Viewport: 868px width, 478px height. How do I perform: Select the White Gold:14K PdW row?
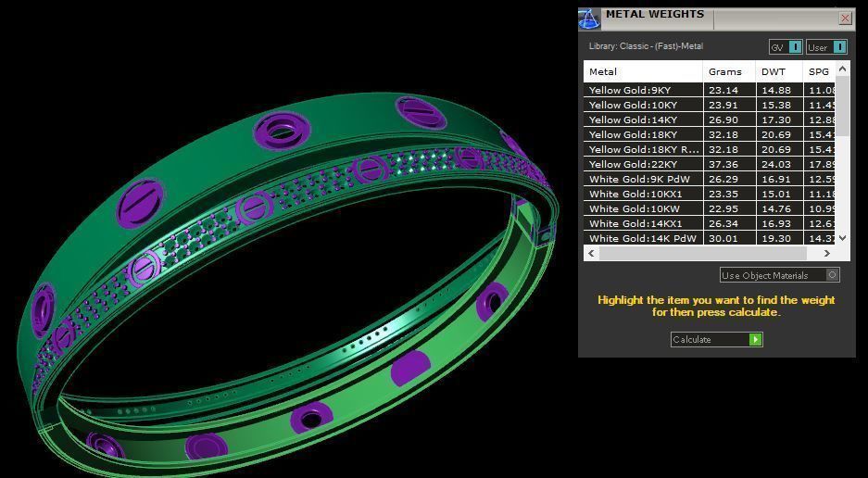pyautogui.click(x=709, y=238)
